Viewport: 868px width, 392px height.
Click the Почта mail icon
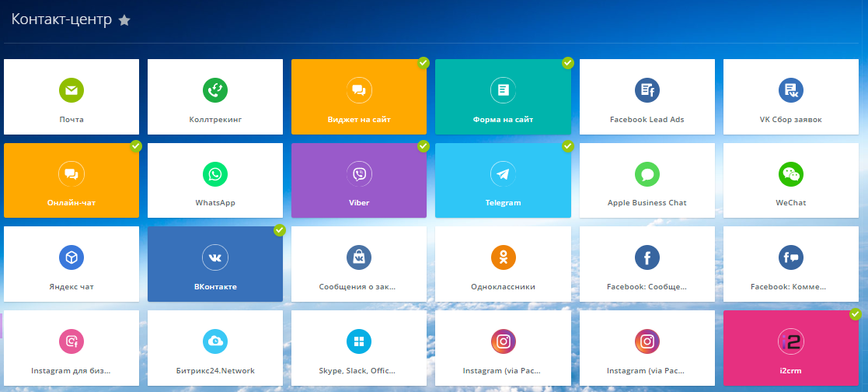71,90
